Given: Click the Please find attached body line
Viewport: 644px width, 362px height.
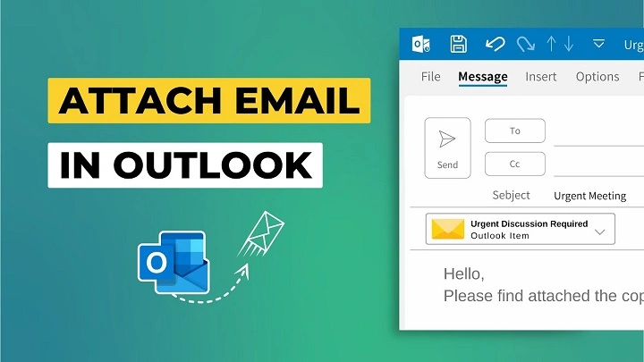Looking at the screenshot, I should pos(544,296).
